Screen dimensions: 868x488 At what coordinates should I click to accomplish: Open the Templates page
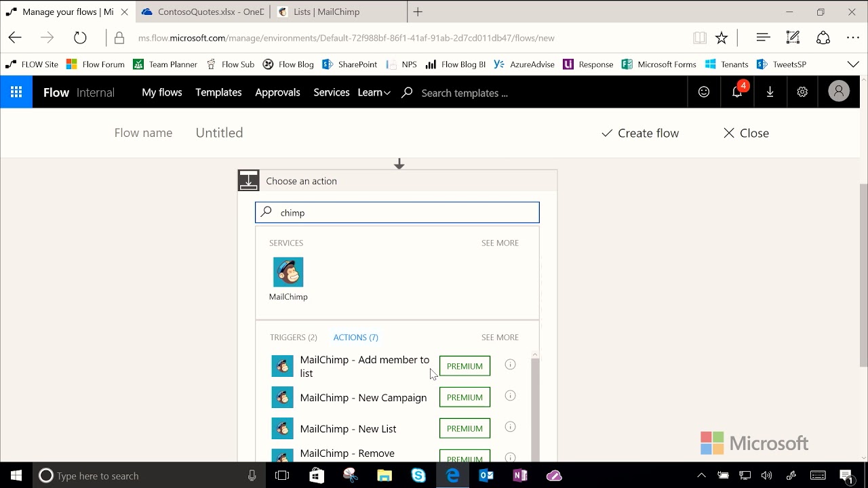coord(218,92)
